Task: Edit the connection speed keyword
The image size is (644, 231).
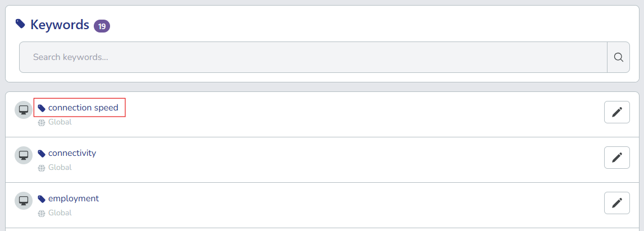Action: click(616, 112)
